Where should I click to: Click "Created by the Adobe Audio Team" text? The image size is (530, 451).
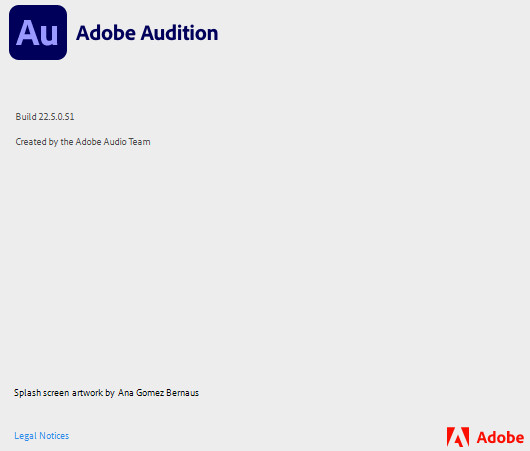83,142
